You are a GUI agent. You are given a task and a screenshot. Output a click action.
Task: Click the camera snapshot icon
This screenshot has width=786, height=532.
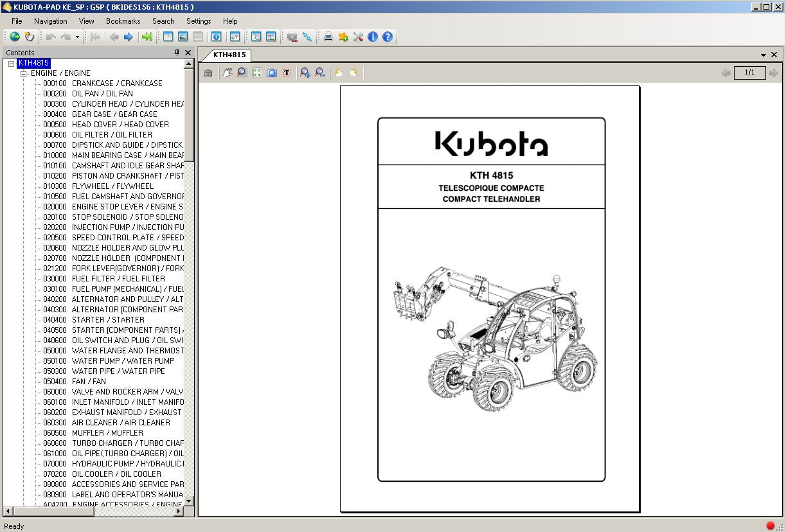(272, 73)
